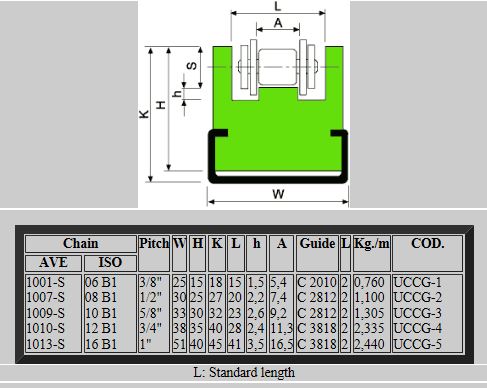
Task: Select the UCCG-1 code entry
Action: coord(417,282)
